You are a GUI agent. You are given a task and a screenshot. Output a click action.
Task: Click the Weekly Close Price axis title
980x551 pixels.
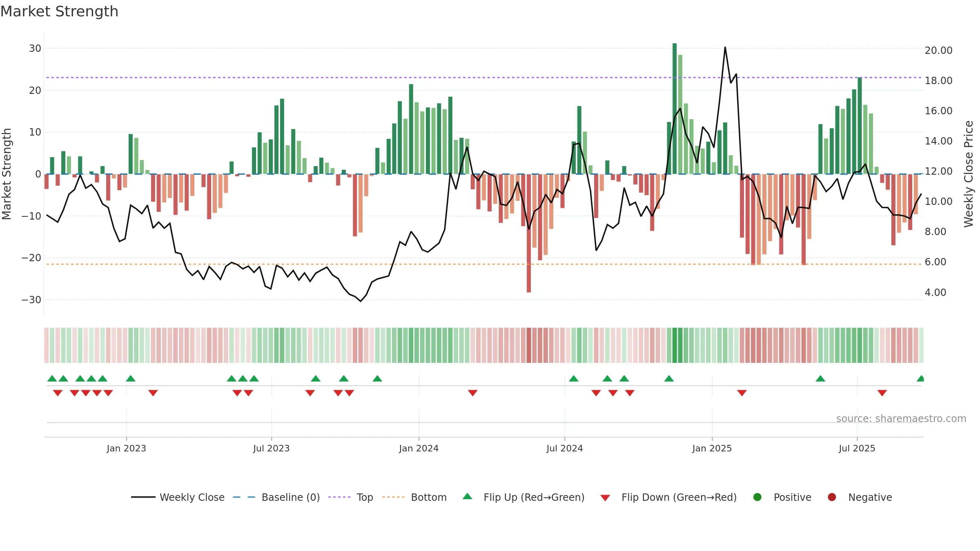[969, 174]
